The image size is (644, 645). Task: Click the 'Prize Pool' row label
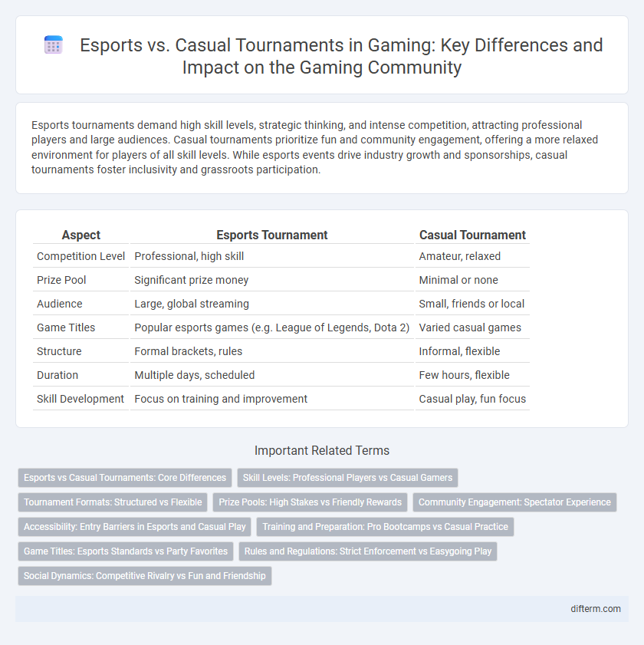pyautogui.click(x=81, y=280)
